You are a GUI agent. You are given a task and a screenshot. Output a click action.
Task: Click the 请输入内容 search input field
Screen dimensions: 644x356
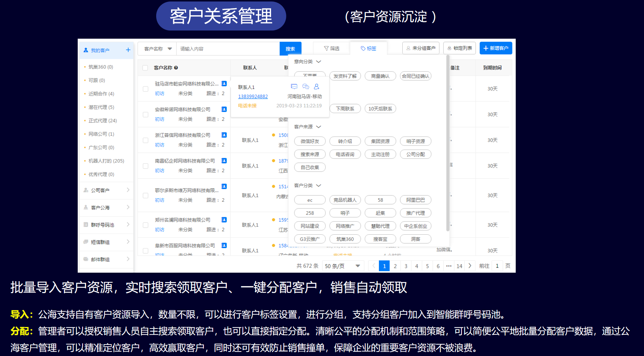point(228,49)
